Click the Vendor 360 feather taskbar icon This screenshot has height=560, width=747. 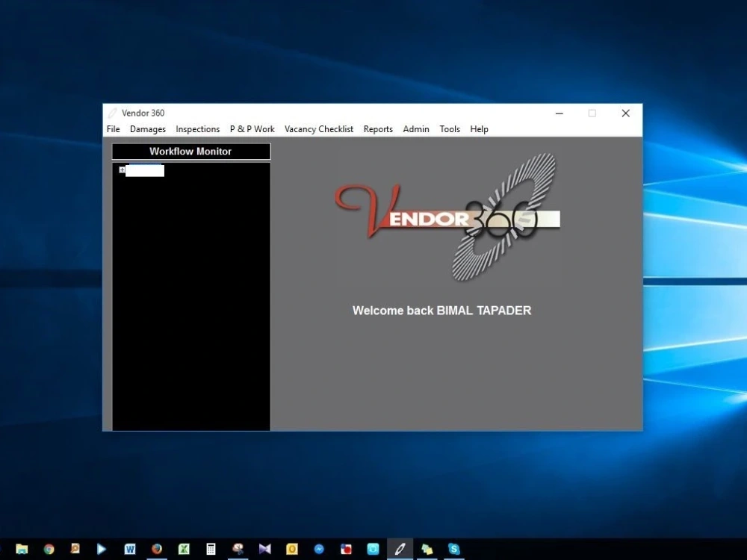[x=400, y=549]
